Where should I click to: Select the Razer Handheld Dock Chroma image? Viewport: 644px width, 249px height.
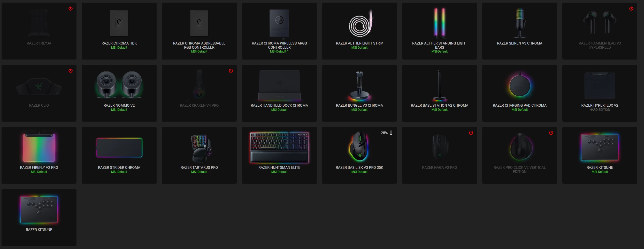[279, 85]
